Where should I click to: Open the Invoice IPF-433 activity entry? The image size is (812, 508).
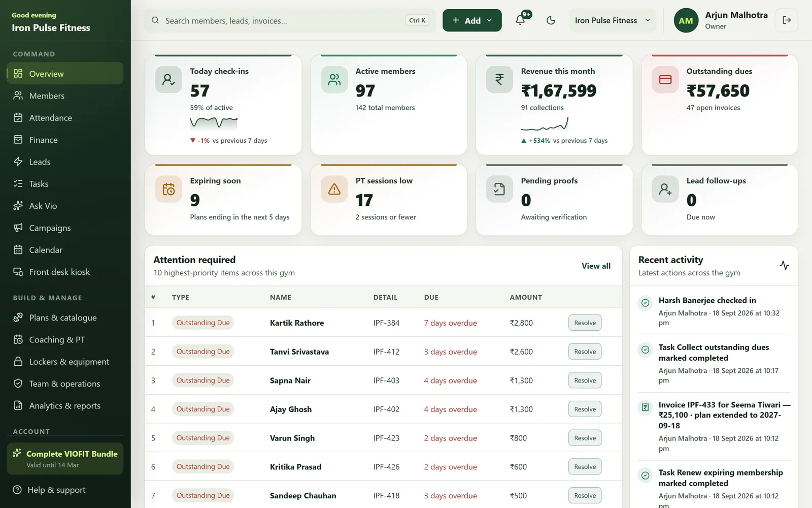click(x=714, y=426)
